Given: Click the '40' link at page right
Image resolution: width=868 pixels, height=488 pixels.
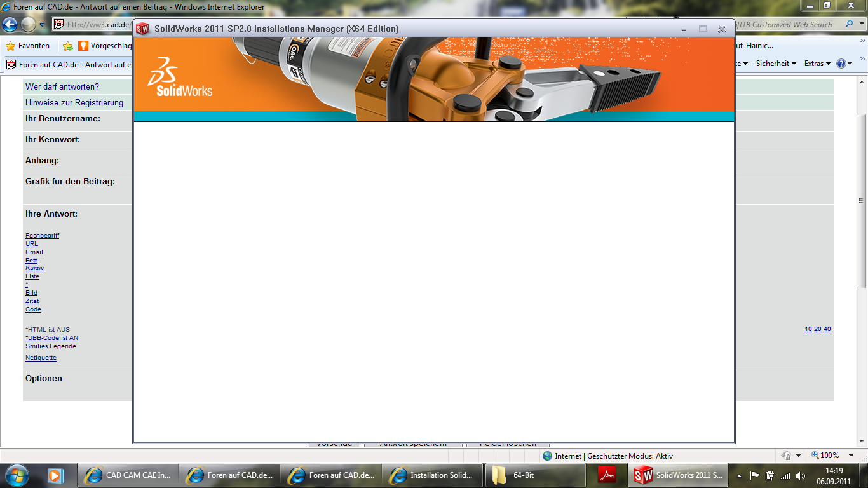Looking at the screenshot, I should point(827,329).
